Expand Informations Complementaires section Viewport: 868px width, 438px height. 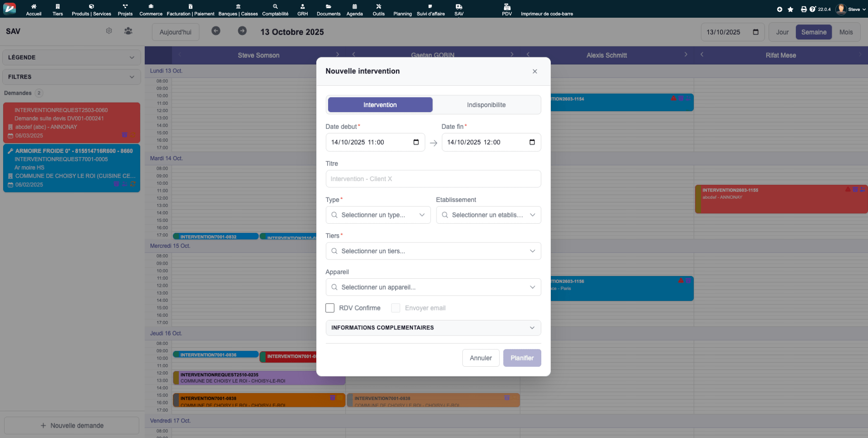click(x=433, y=328)
